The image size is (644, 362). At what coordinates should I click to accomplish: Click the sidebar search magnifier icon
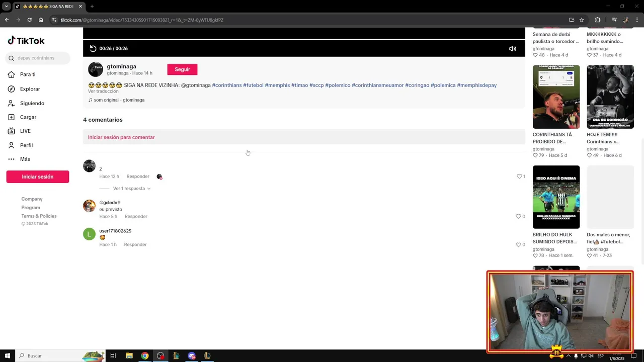[x=11, y=58]
